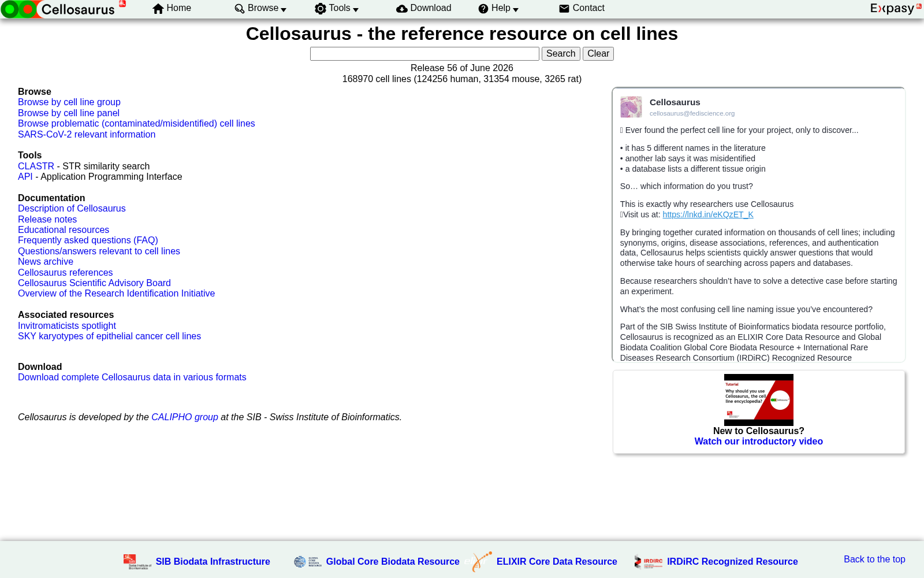Open SARS-CoV-2 relevant information link

(x=87, y=135)
